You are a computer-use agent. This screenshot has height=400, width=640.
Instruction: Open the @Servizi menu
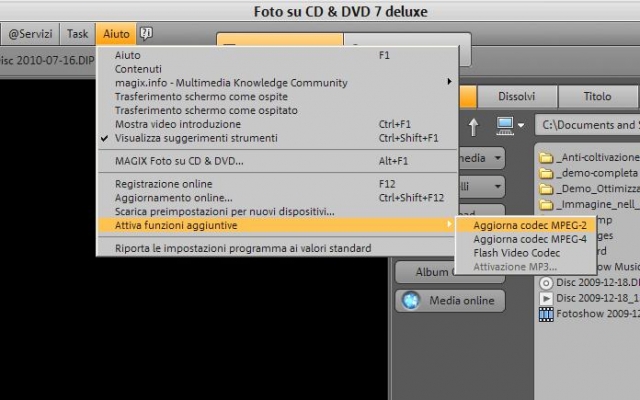(x=30, y=33)
